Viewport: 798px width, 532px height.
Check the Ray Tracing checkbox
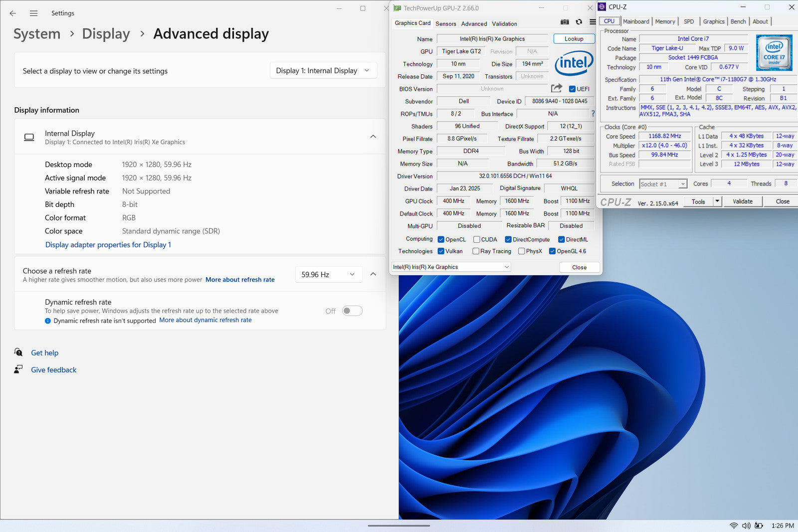[476, 251]
